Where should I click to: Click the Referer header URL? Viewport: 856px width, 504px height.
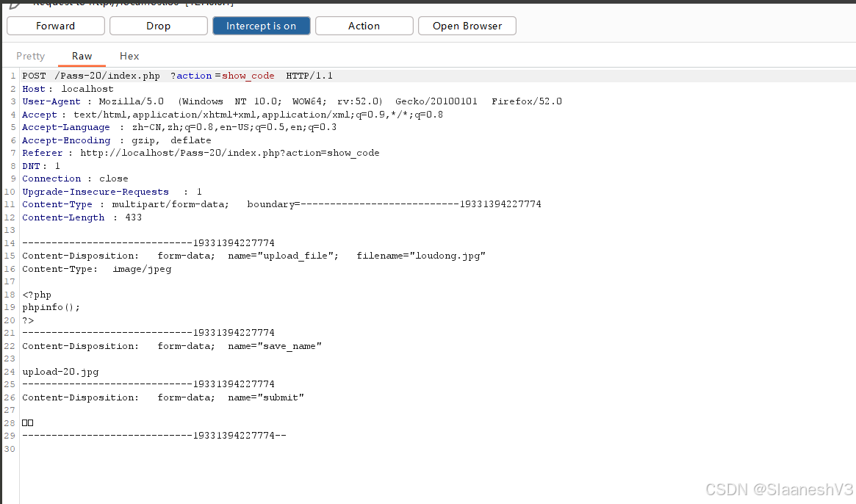pyautogui.click(x=230, y=153)
